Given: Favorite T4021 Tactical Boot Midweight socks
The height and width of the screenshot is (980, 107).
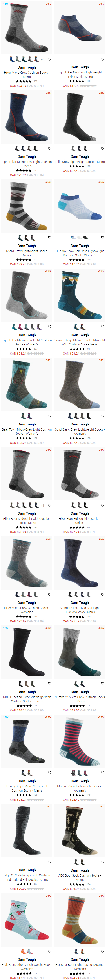Looking at the screenshot, I should (x=50, y=684).
